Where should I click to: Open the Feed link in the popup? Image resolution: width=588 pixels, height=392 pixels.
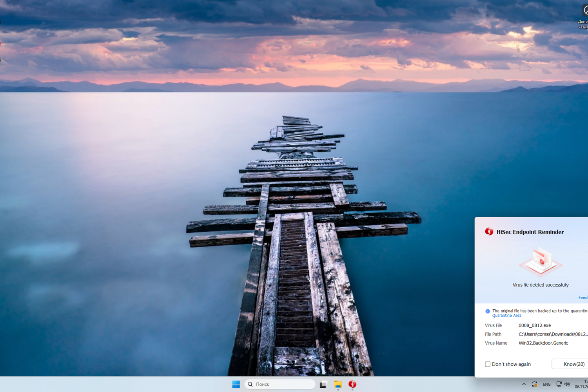pos(583,298)
